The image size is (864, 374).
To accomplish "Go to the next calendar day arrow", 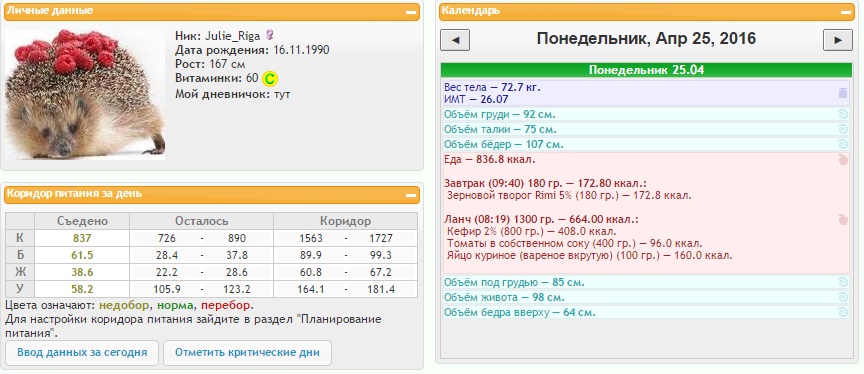I will [838, 40].
